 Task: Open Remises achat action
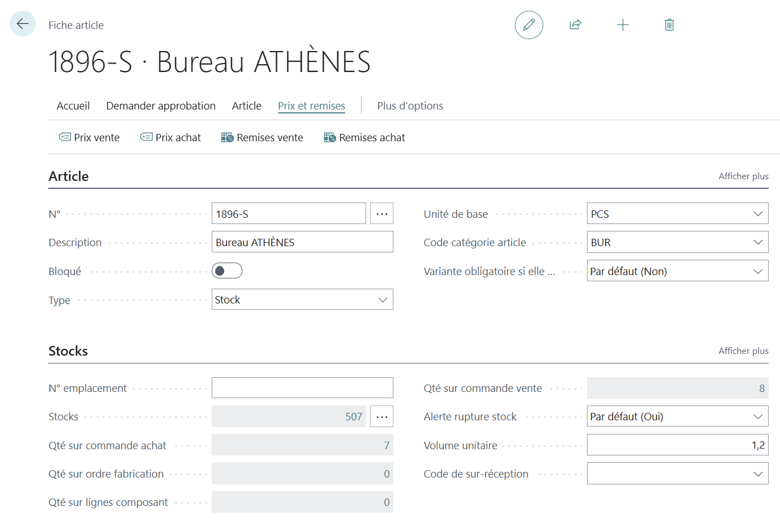tap(364, 137)
